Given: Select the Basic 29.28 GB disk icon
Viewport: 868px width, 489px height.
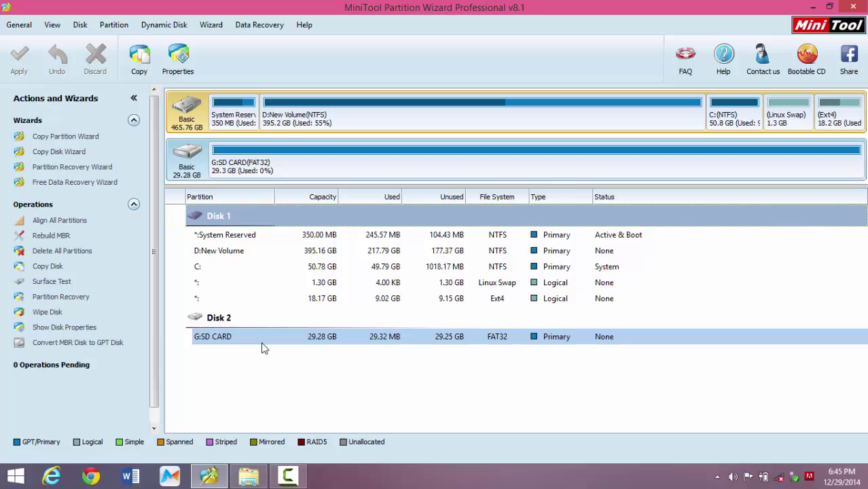Looking at the screenshot, I should tap(187, 160).
